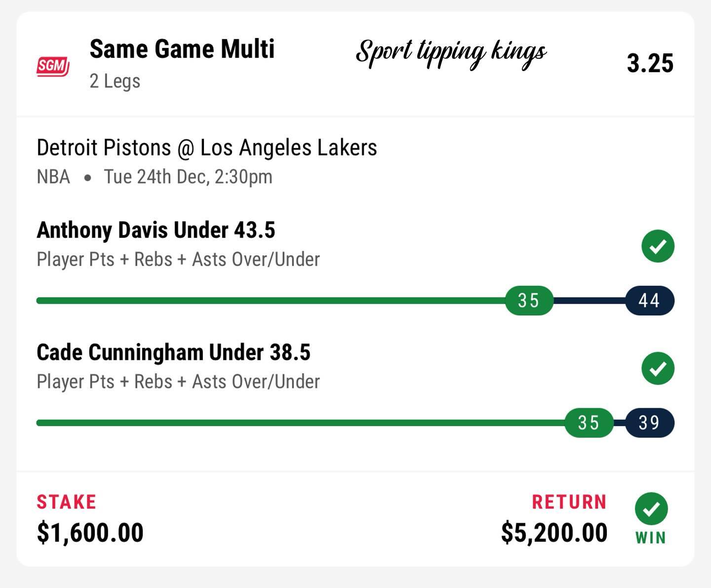Open Detroit Pistons @ Los Angeles Lakers match
The height and width of the screenshot is (588, 711).
click(207, 148)
